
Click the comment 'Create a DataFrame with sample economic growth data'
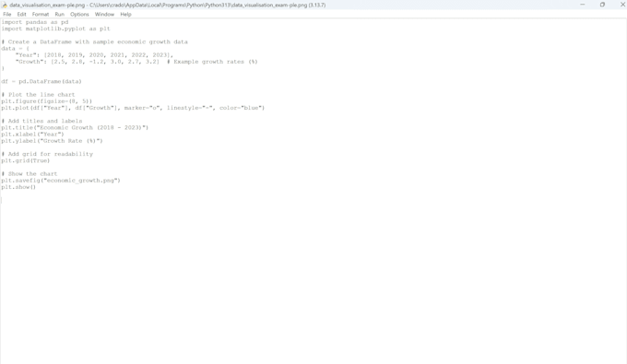tap(94, 42)
